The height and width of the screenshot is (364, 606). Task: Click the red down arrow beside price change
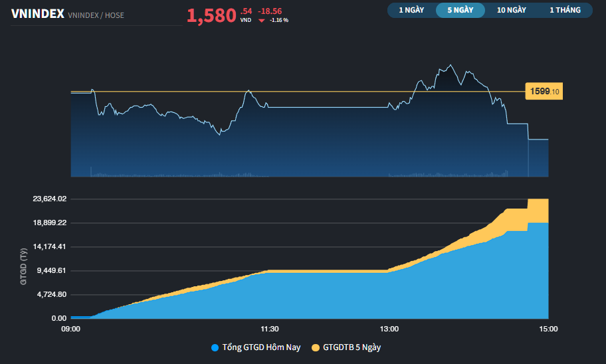point(262,21)
